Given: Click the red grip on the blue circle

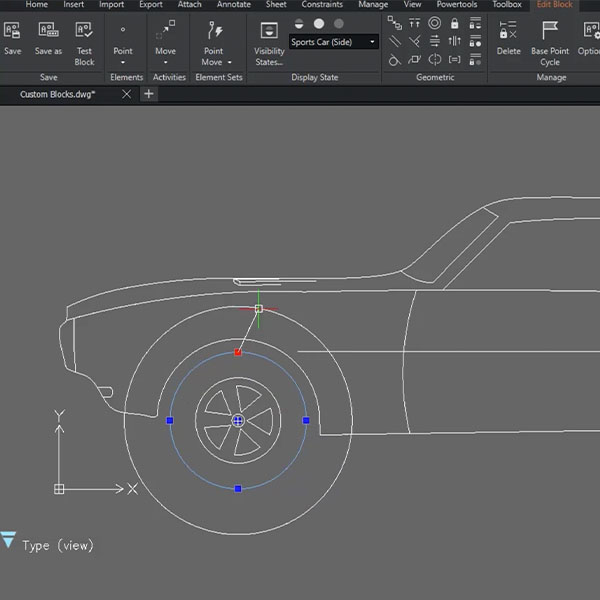Looking at the screenshot, I should click(238, 352).
